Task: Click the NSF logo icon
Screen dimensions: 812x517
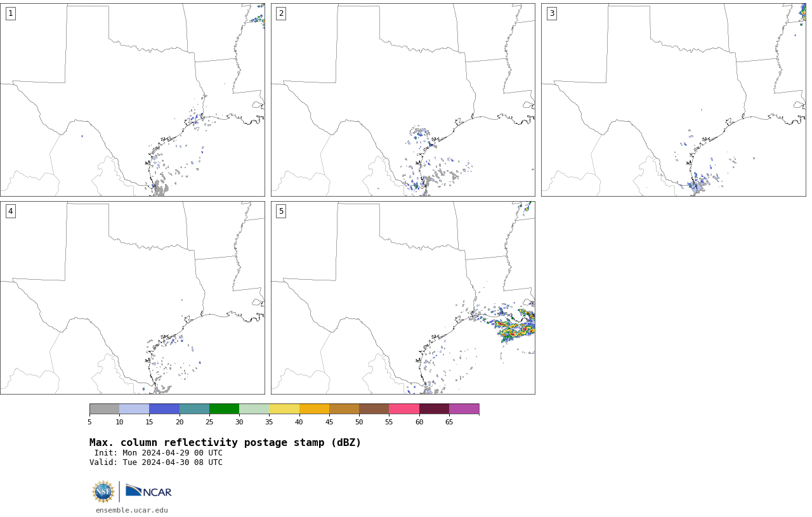Action: coord(103,492)
